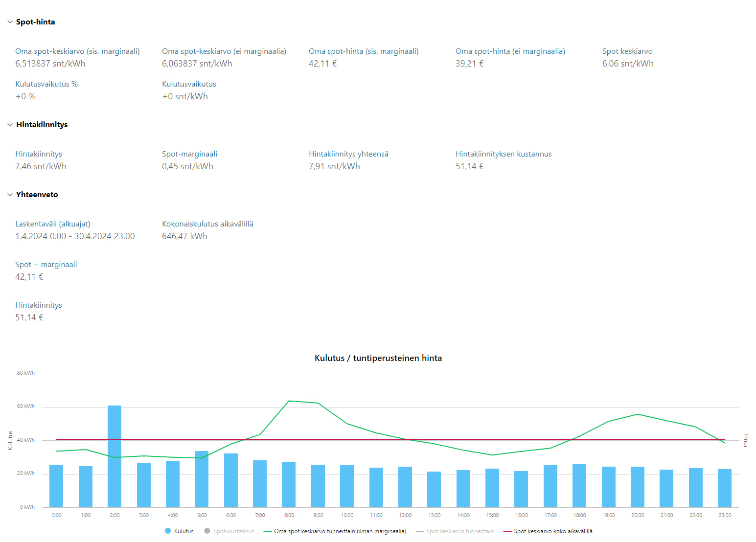Click the chart title Kulutus / tuntiperusteinen hinta
Image resolution: width=756 pixels, height=542 pixels.
378,358
